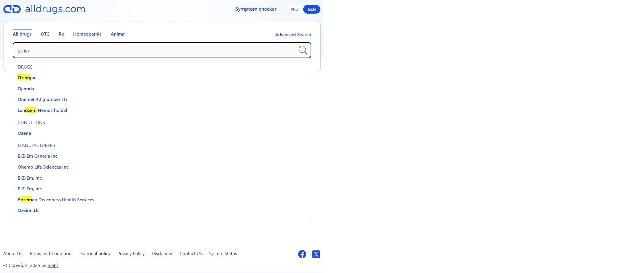
Task: Open the X (Twitter) icon
Action: click(x=316, y=254)
